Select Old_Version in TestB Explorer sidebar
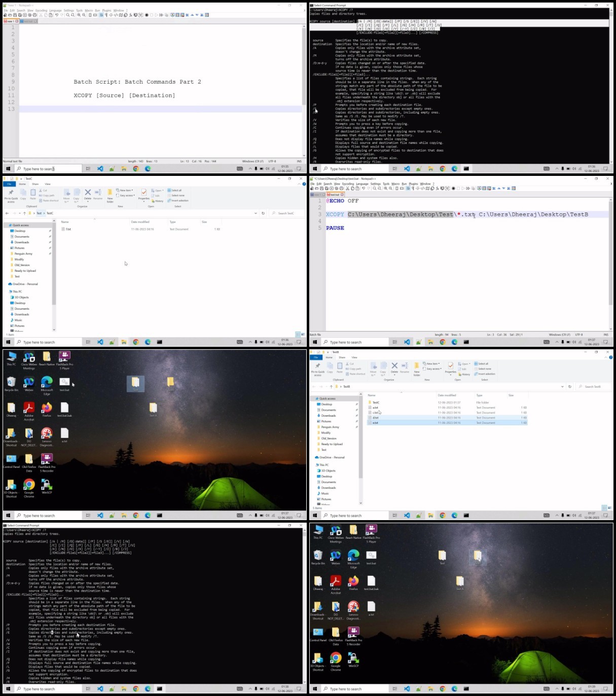The height and width of the screenshot is (696, 616). [x=329, y=438]
